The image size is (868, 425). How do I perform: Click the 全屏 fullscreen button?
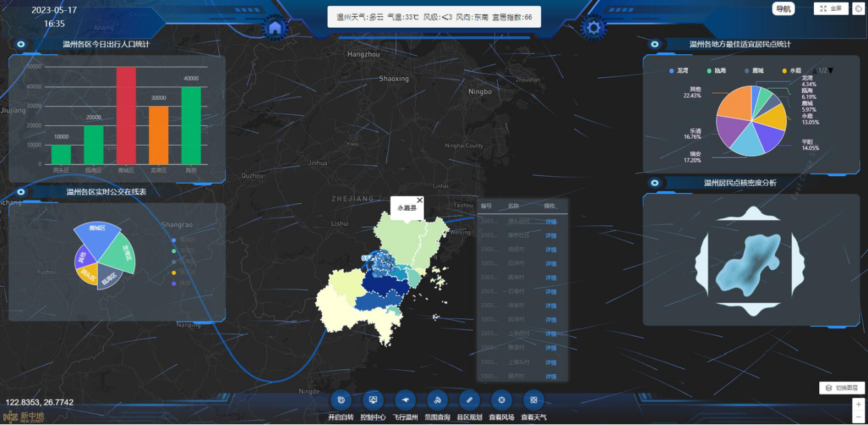tap(831, 9)
